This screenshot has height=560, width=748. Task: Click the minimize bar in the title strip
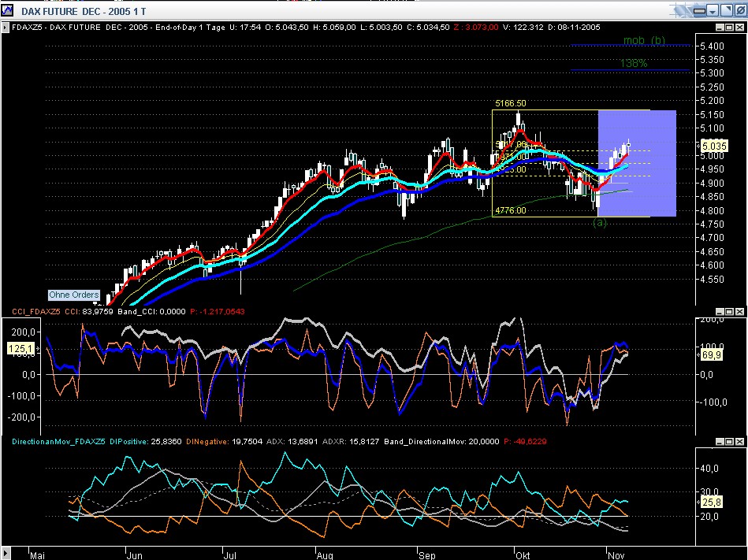click(x=699, y=10)
